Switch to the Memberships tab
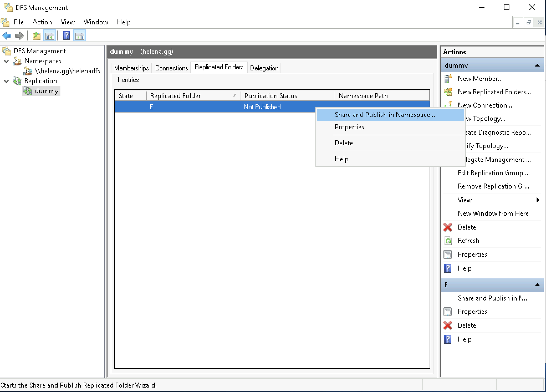Screen dimensions: 546x392 131,68
